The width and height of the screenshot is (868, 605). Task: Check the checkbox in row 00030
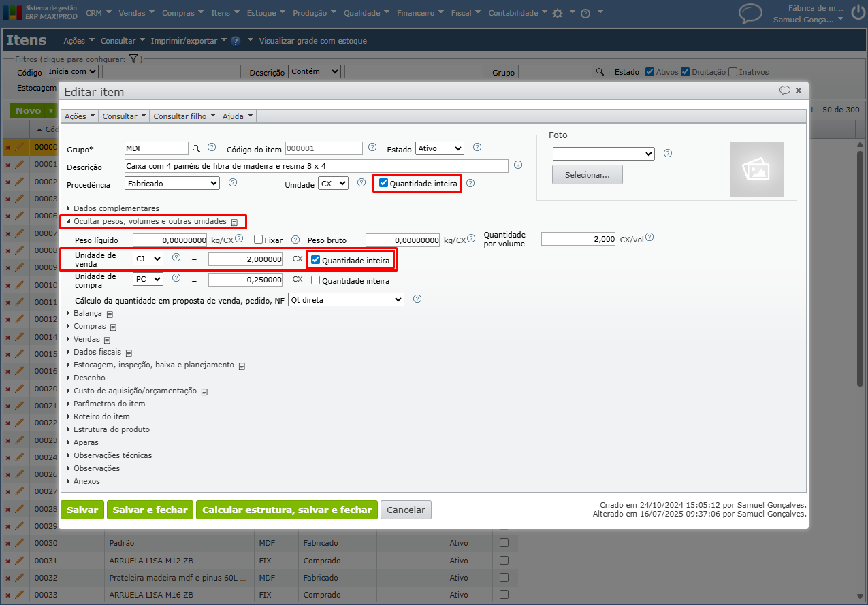pyautogui.click(x=504, y=543)
